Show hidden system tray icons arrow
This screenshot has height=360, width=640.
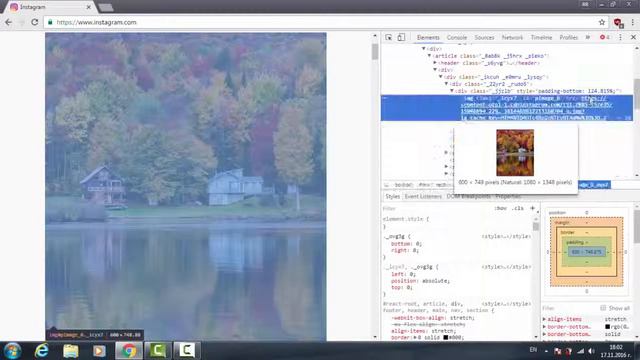click(546, 351)
